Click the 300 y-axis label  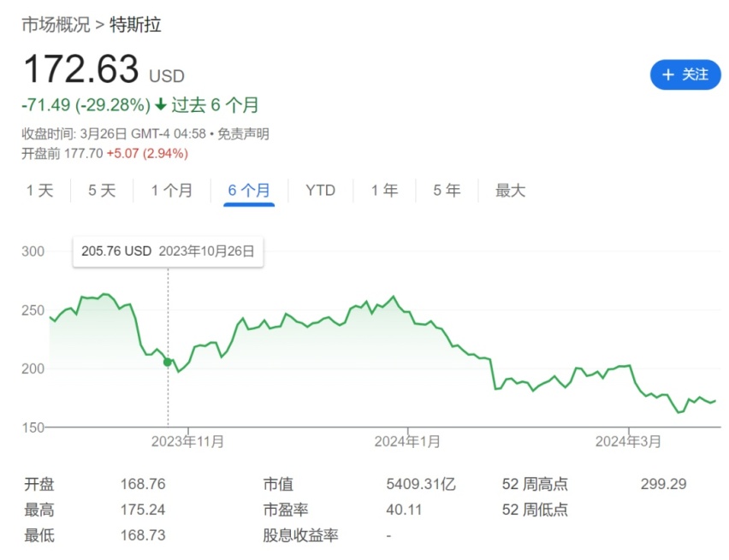[33, 251]
